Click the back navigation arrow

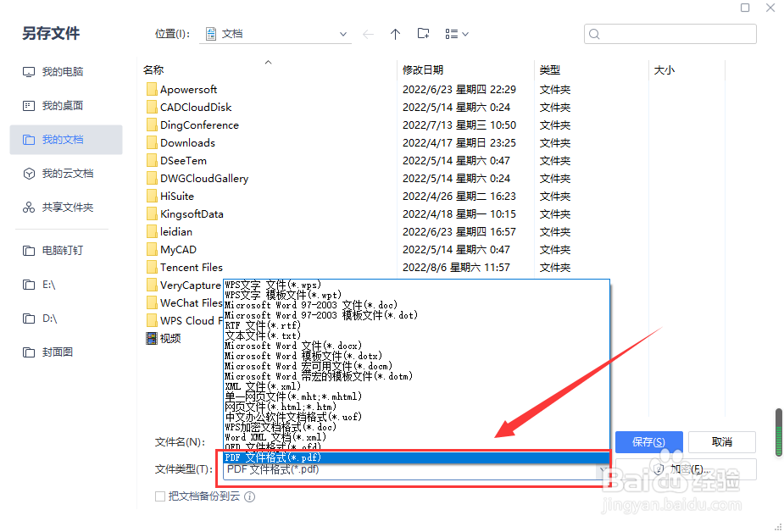coord(368,34)
